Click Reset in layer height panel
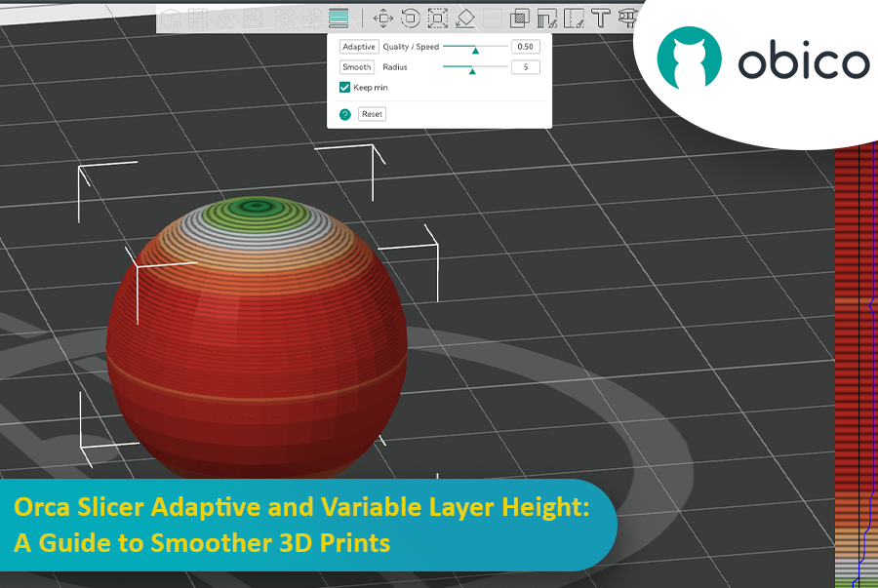Screen dimensions: 878x588 coord(372,114)
